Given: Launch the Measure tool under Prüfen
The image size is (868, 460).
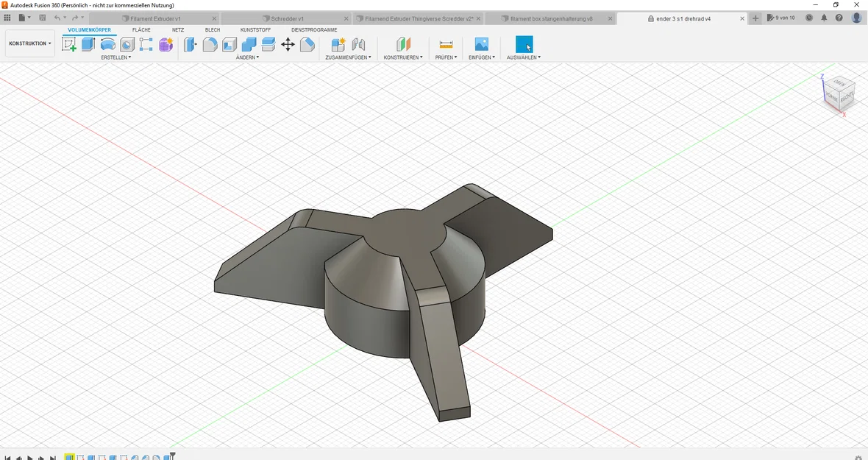Looking at the screenshot, I should point(445,44).
